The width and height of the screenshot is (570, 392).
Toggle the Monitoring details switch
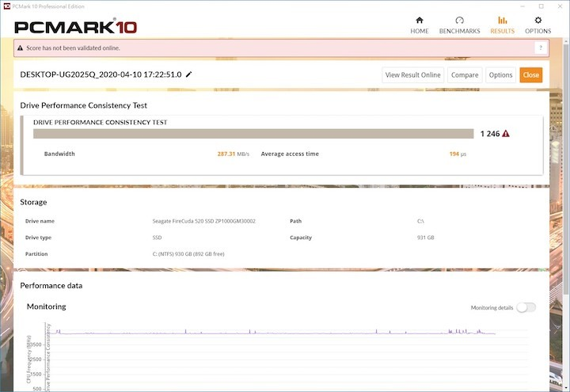(x=526, y=307)
